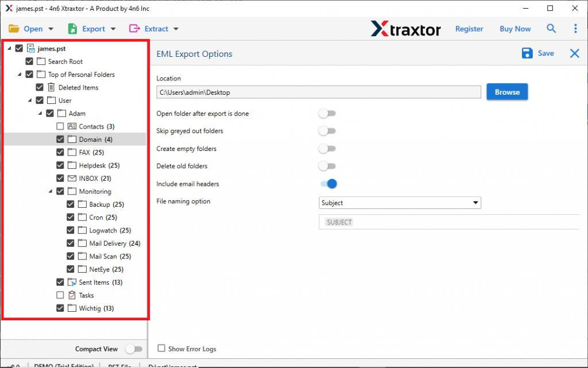Screen dimensions: 588x368
Task: Enable Open folder after export is done
Action: point(327,113)
